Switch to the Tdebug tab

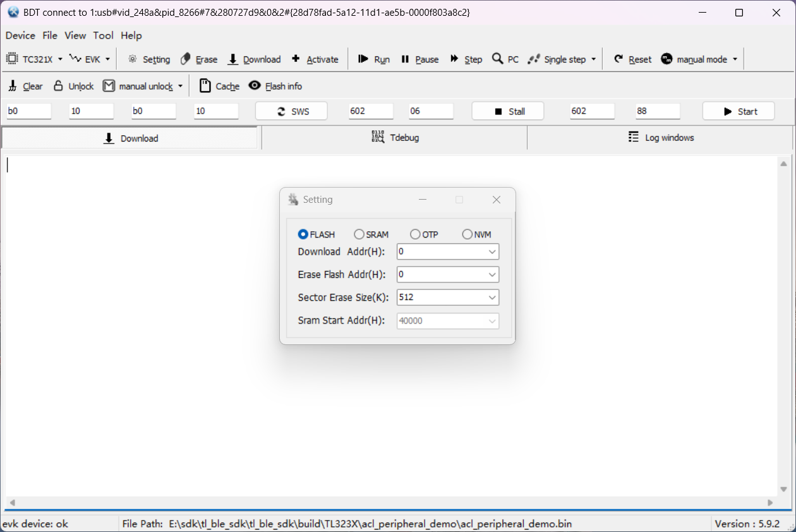coord(394,138)
